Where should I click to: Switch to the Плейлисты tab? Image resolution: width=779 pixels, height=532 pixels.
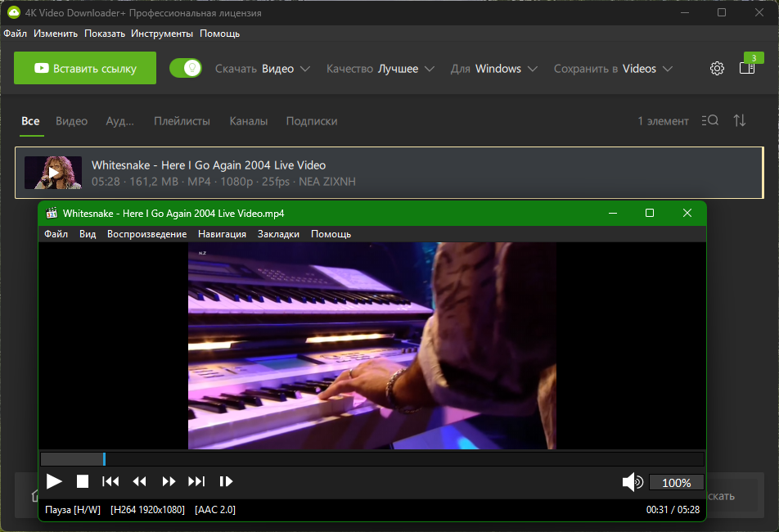coord(182,121)
